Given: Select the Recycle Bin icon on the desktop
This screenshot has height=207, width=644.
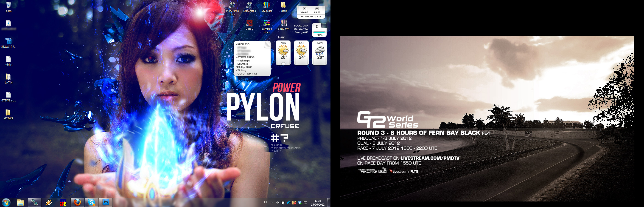Looking at the screenshot, I should pos(8,7).
